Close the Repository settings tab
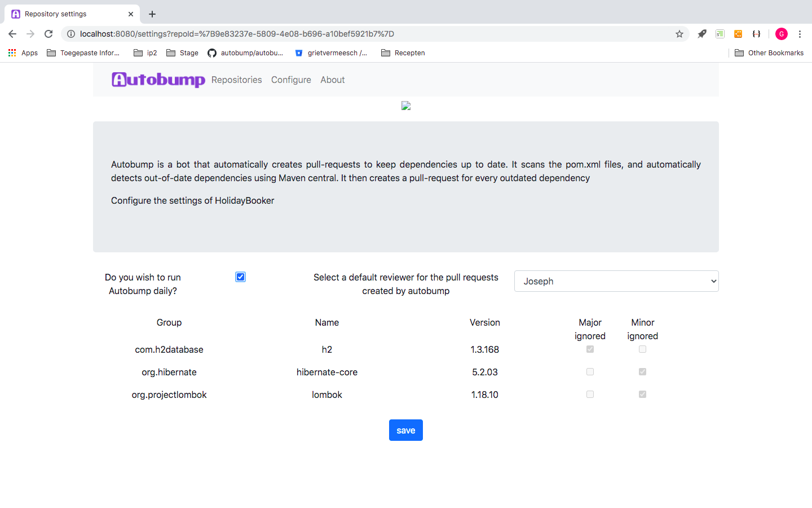The image size is (812, 508). (131, 14)
